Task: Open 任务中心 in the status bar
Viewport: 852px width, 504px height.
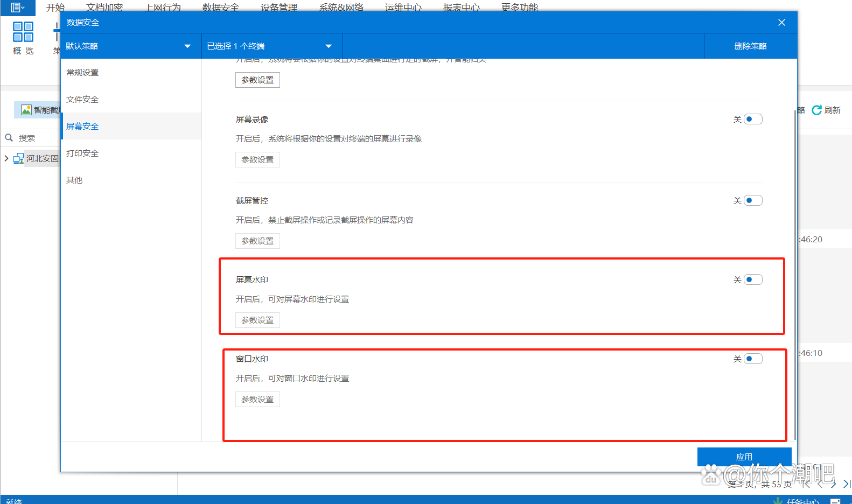Action: click(x=803, y=501)
